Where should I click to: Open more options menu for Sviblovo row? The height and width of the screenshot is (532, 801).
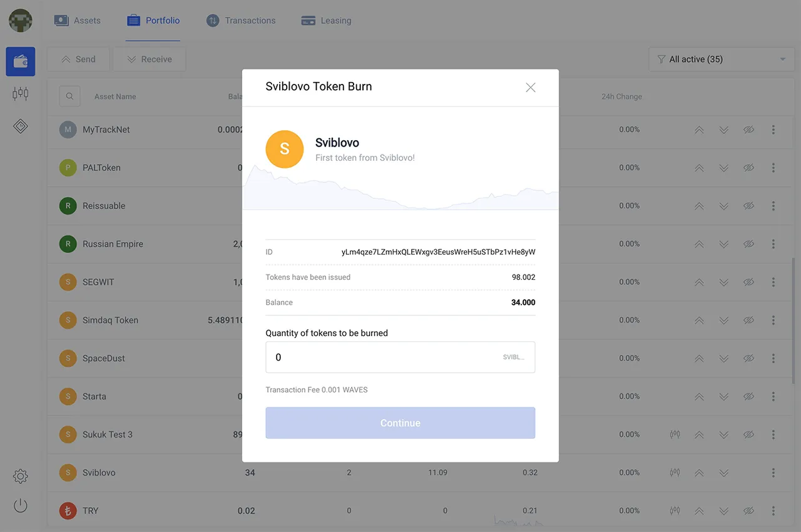point(773,473)
